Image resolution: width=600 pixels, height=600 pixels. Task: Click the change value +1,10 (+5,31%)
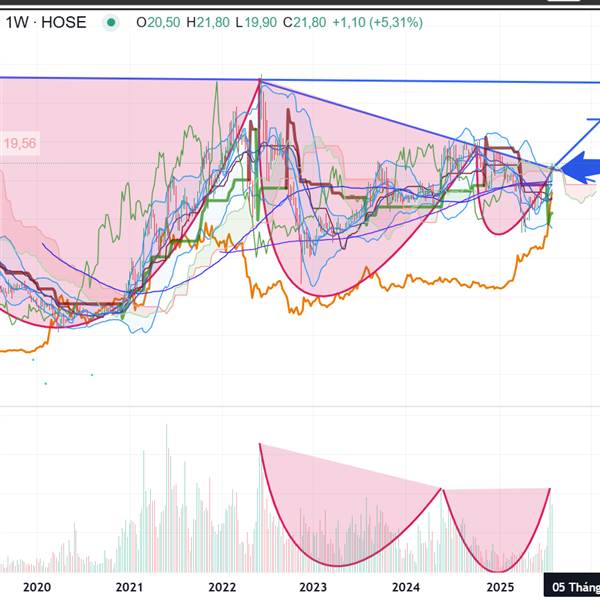click(x=377, y=23)
